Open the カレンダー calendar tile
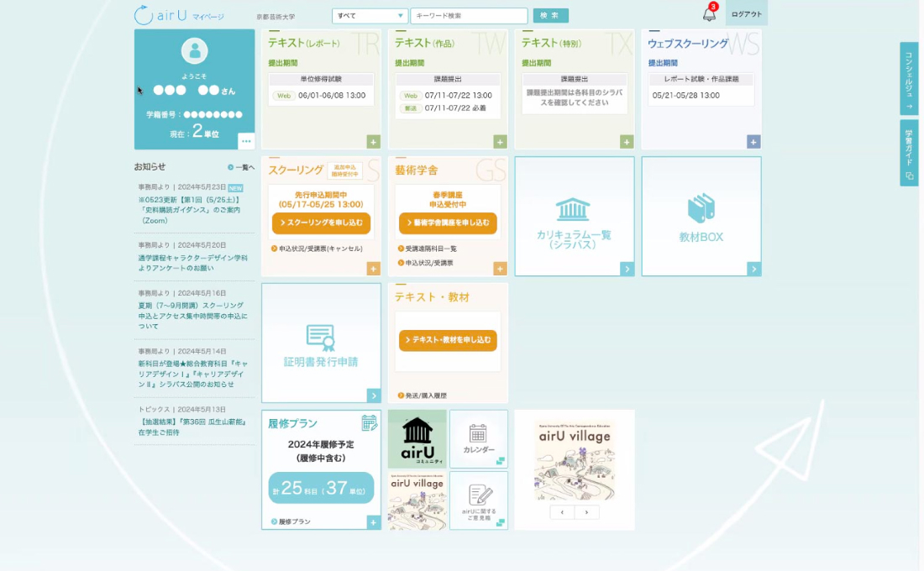This screenshot has height=571, width=924. [x=478, y=438]
